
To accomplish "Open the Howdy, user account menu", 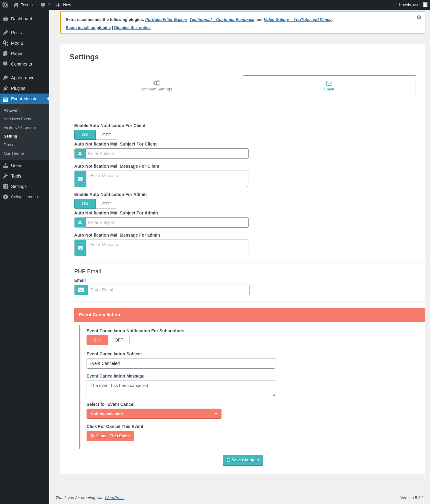I will 413,5.
